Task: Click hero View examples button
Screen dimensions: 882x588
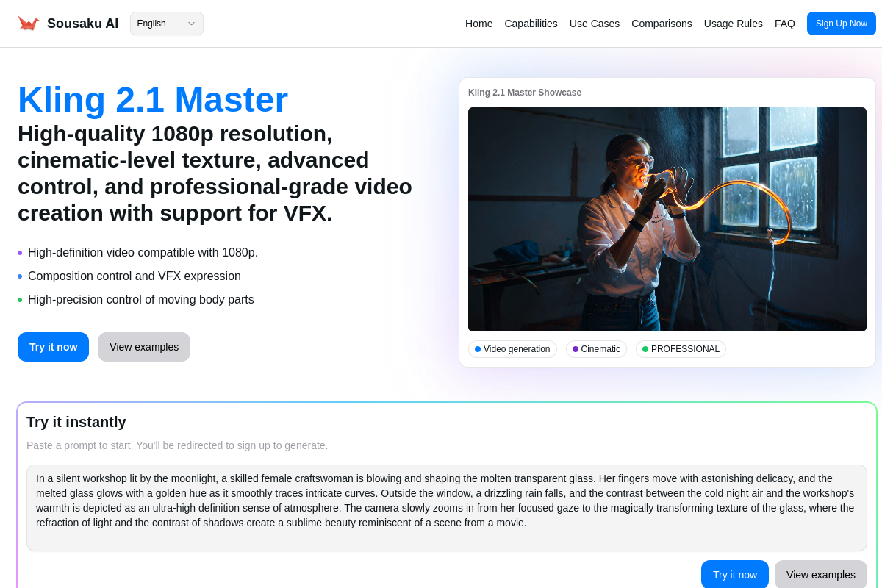Action: coord(144,347)
